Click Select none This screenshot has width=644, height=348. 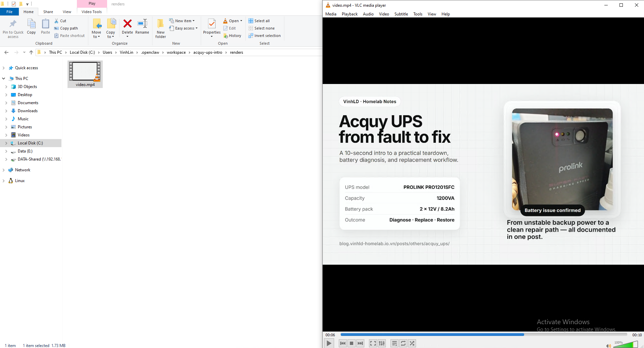pos(262,28)
